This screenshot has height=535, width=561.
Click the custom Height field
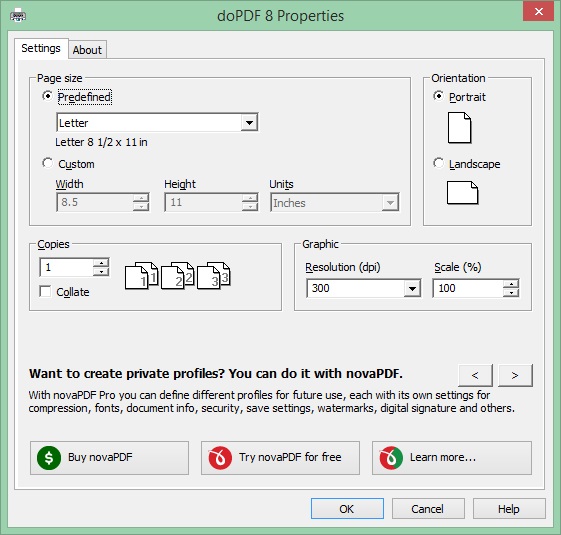point(203,203)
